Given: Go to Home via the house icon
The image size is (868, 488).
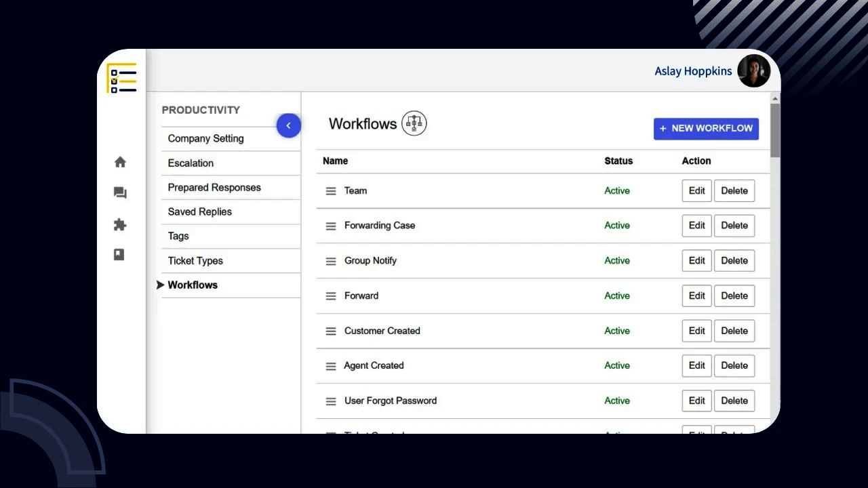Looking at the screenshot, I should pyautogui.click(x=120, y=162).
